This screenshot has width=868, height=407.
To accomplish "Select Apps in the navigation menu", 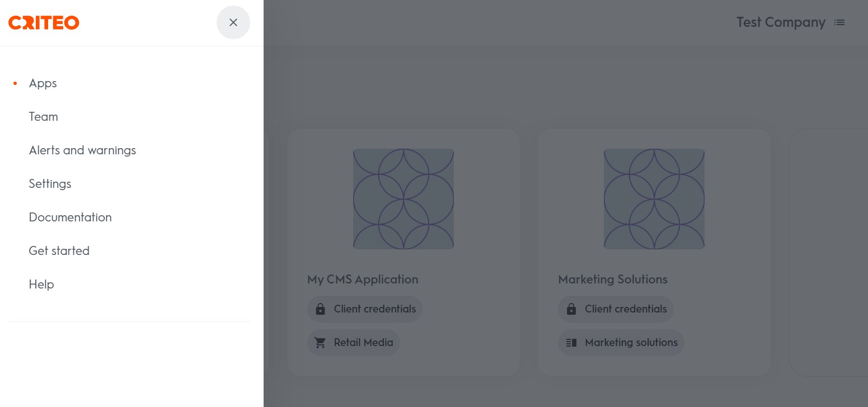I will [x=43, y=83].
